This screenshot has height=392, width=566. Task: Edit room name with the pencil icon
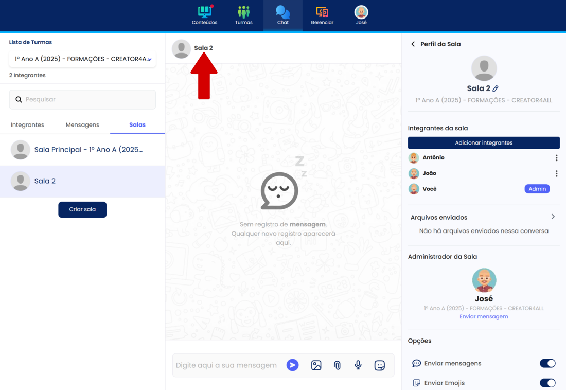click(496, 89)
